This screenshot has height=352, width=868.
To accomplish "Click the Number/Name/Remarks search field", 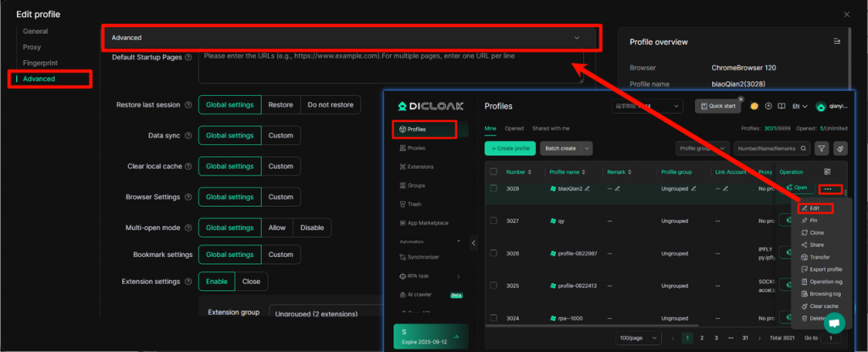I will tap(772, 148).
